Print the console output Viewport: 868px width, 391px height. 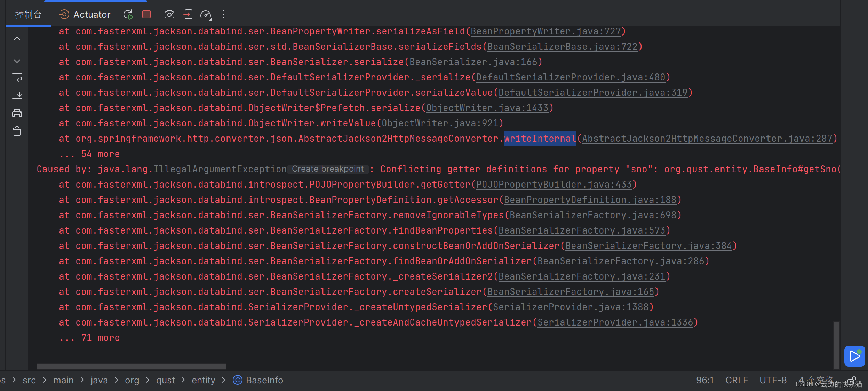pos(17,113)
